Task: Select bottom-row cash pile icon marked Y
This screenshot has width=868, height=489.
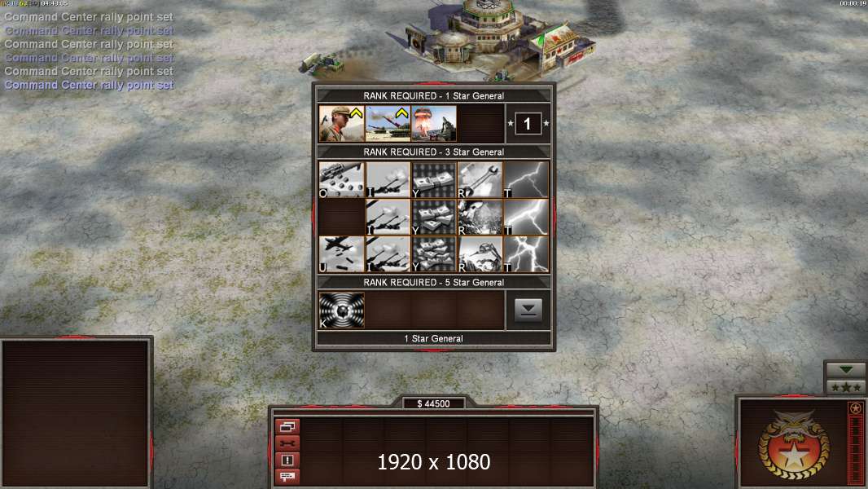Action: click(434, 254)
